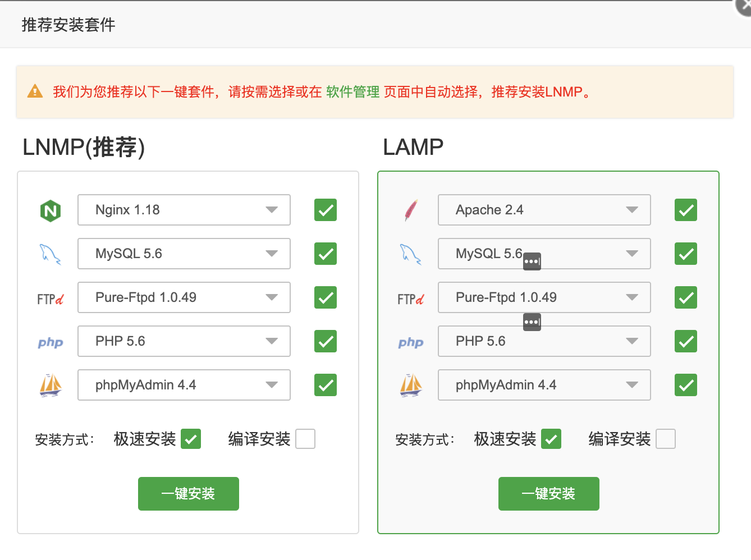Click the Apache feather icon in LAMP
751x560 pixels.
(411, 210)
